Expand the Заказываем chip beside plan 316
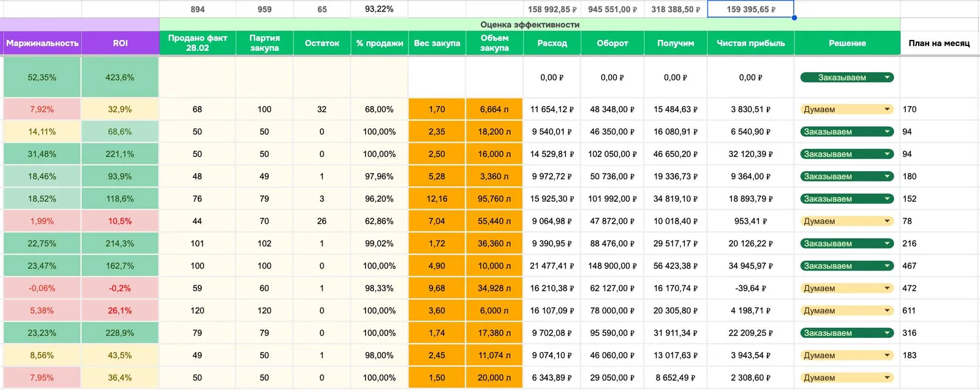The width and height of the screenshot is (980, 390). click(x=846, y=333)
